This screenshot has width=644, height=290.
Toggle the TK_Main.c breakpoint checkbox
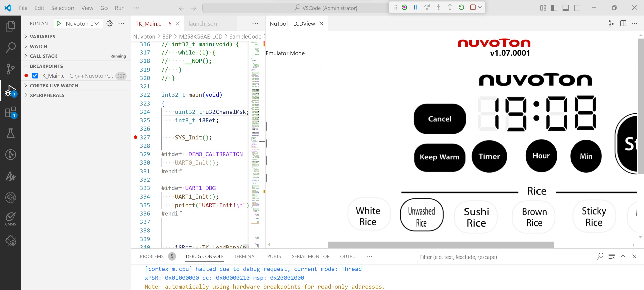[x=35, y=76]
